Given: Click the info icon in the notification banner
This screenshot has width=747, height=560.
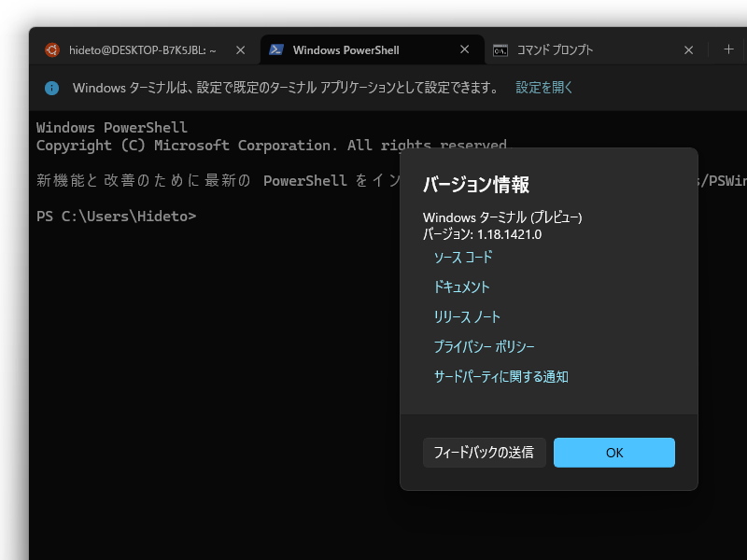Looking at the screenshot, I should (51, 88).
